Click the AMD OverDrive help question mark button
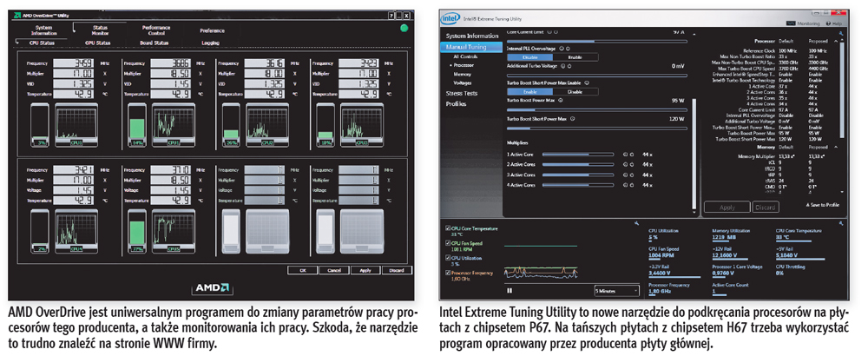Image resolution: width=868 pixels, height=356 pixels. click(392, 16)
